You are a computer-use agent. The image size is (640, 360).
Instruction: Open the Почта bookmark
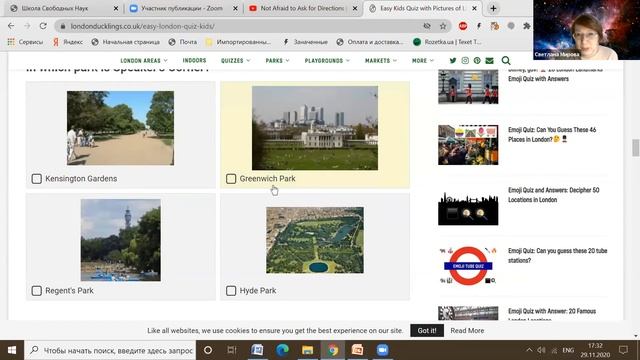pos(183,42)
